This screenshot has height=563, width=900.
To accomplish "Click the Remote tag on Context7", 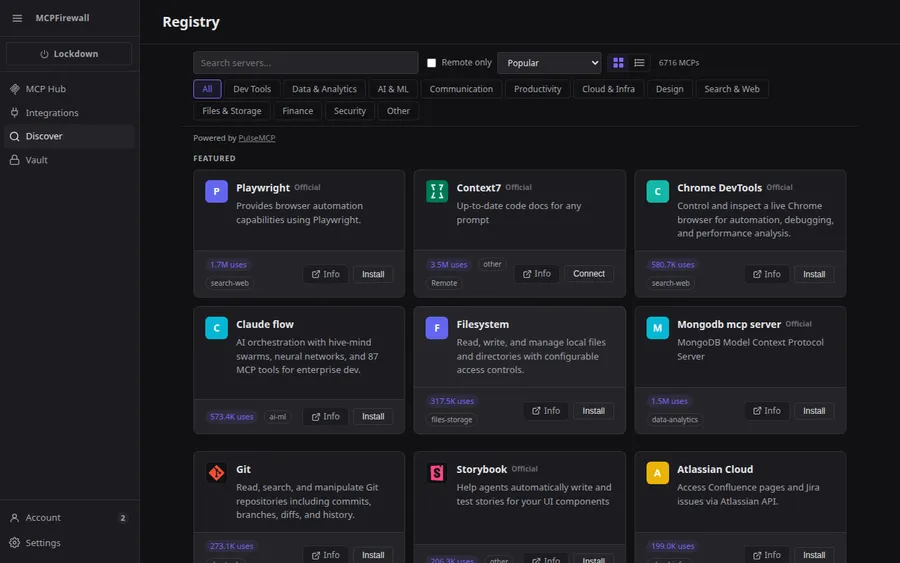I will [444, 283].
